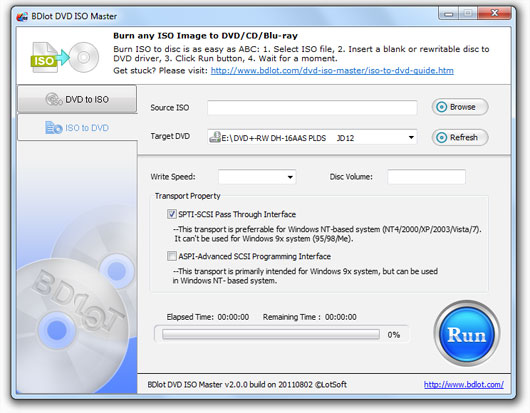This screenshot has height=413, width=530.
Task: Start burning with the blue Run button
Action: coord(467,334)
